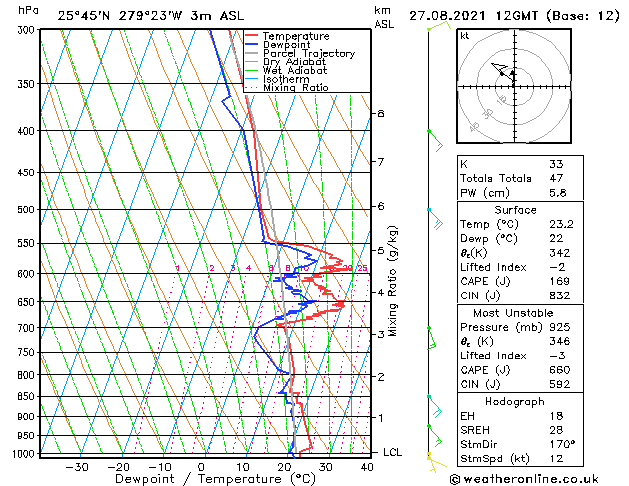Click the yellow surface wind barb
This screenshot has width=629, height=486.
[x=436, y=463]
